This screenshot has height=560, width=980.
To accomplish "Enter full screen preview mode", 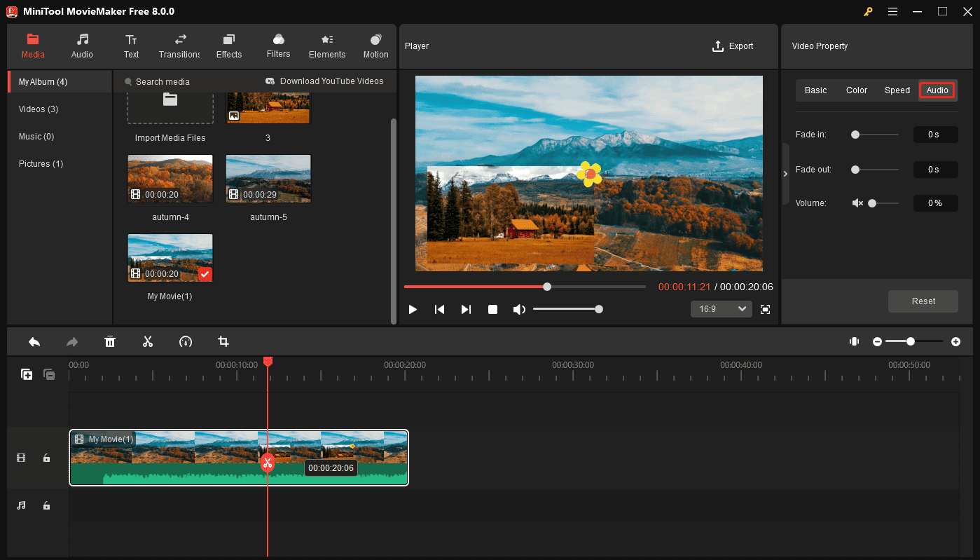I will point(765,309).
